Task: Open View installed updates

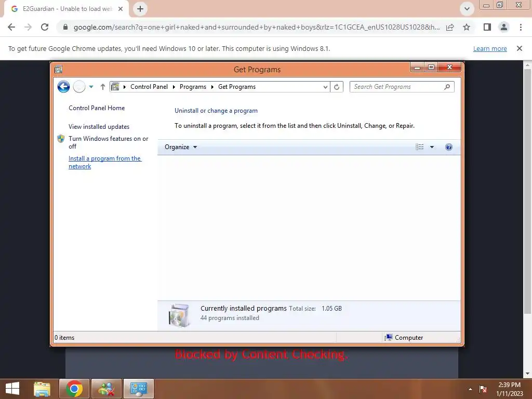Action: click(99, 127)
